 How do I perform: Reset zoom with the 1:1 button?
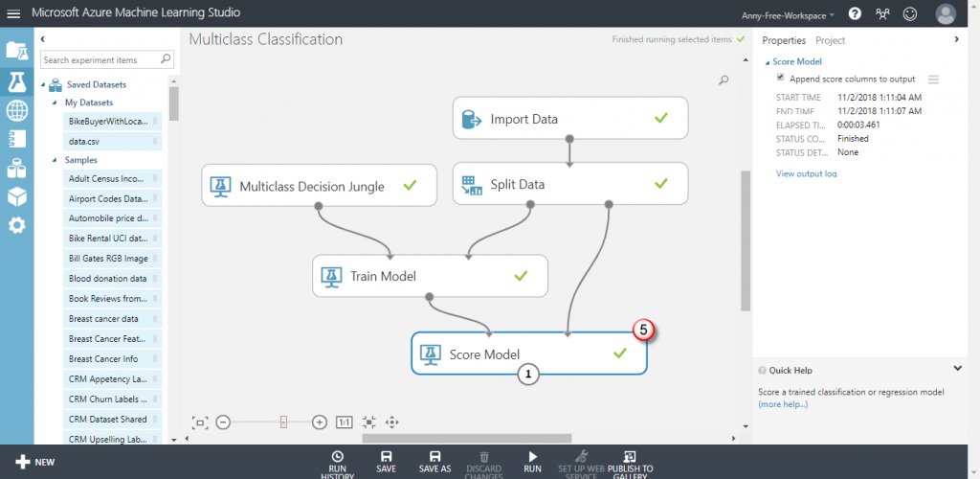[345, 422]
